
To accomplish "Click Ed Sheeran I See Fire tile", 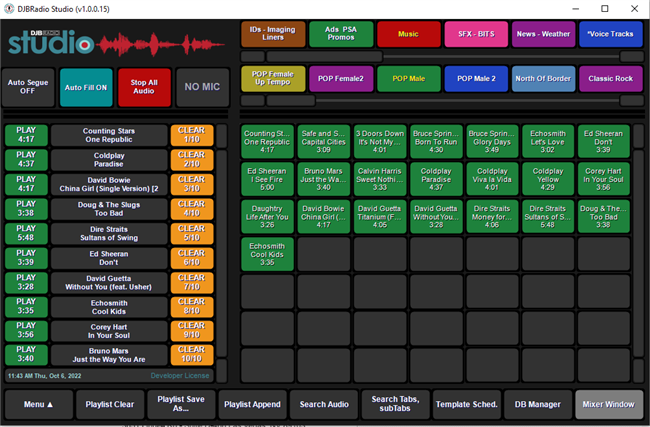I will 267,179.
